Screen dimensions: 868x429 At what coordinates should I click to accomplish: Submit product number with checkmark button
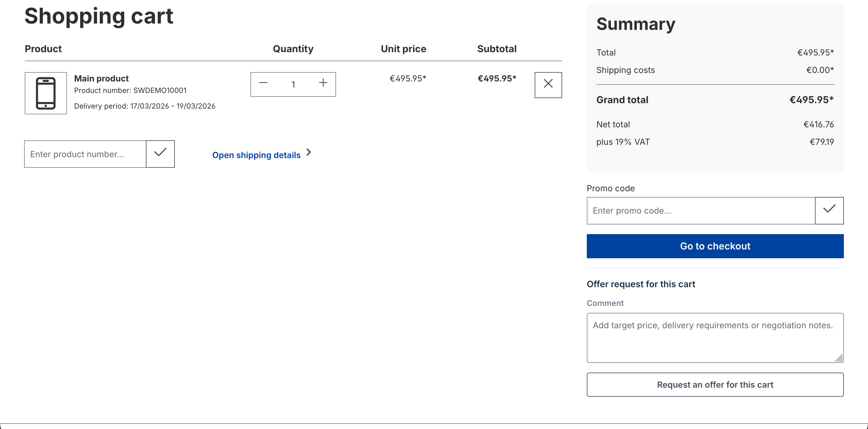(160, 154)
